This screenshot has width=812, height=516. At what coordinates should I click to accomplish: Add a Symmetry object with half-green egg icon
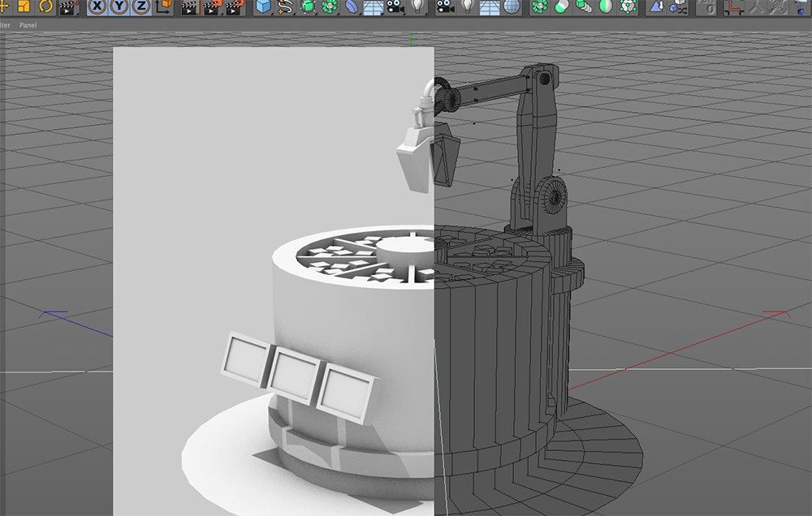click(x=606, y=6)
